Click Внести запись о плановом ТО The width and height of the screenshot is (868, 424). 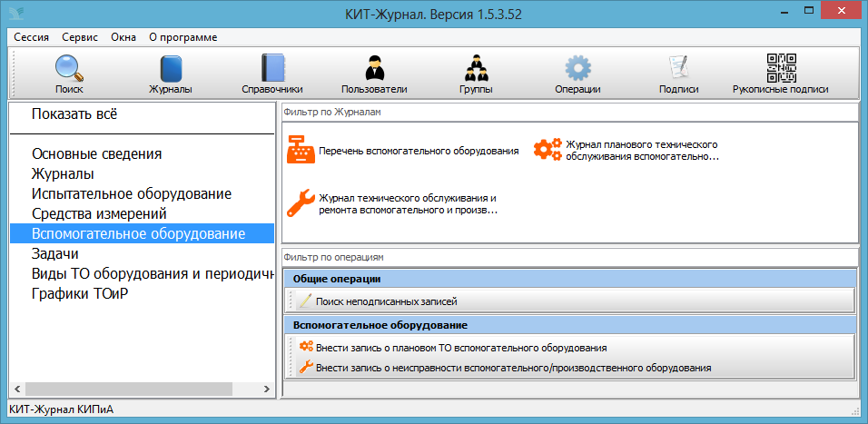click(x=461, y=348)
